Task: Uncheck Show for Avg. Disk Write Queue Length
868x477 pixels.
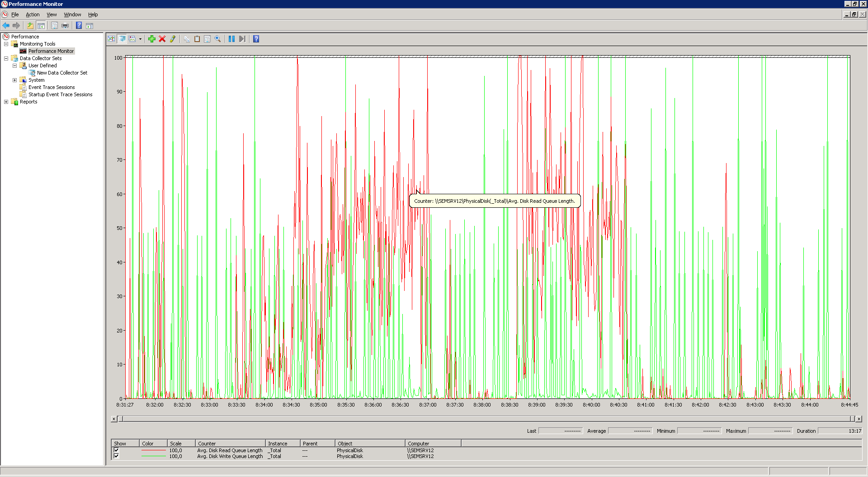Action: (116, 456)
